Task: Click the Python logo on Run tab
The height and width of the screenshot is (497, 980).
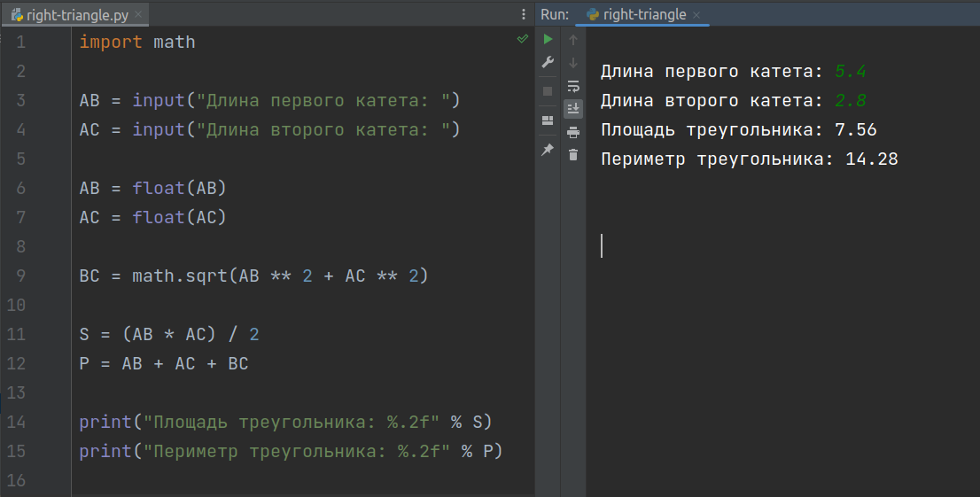Action: tap(593, 14)
